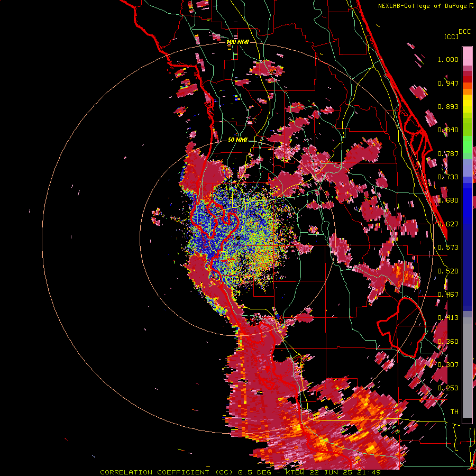Pick the light pink top color bar segment
Viewport: 476px width, 476px height.
[467, 57]
